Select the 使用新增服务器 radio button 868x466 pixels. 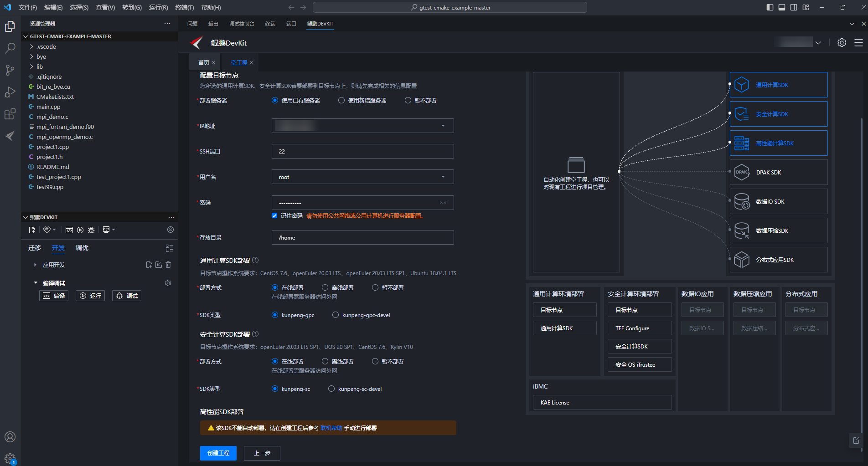coord(341,100)
